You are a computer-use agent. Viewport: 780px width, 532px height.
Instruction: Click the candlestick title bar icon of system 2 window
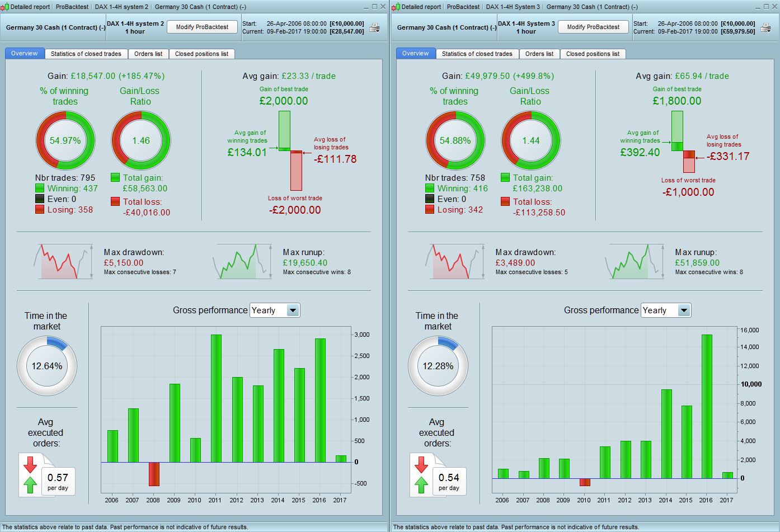pos(5,7)
